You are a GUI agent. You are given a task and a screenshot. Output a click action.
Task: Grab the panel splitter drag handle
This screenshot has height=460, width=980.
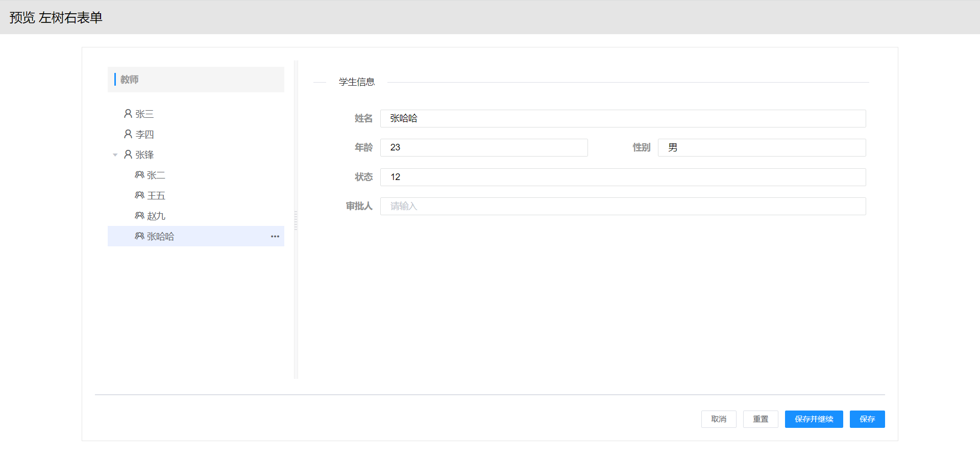[296, 220]
